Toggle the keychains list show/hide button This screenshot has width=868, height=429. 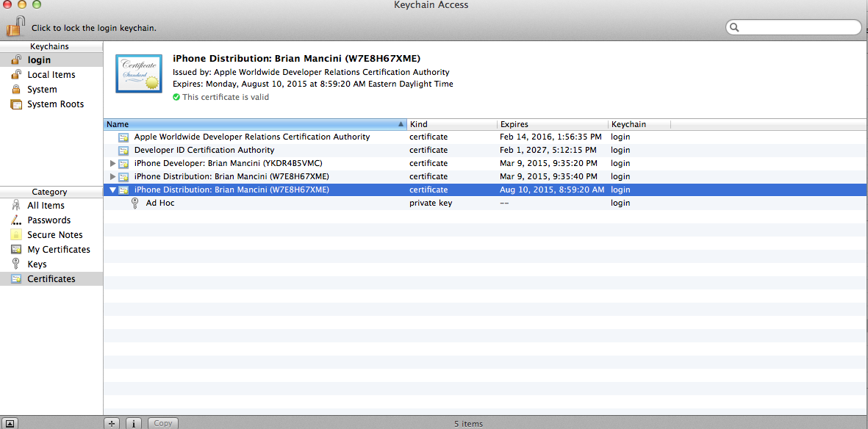coord(10,423)
